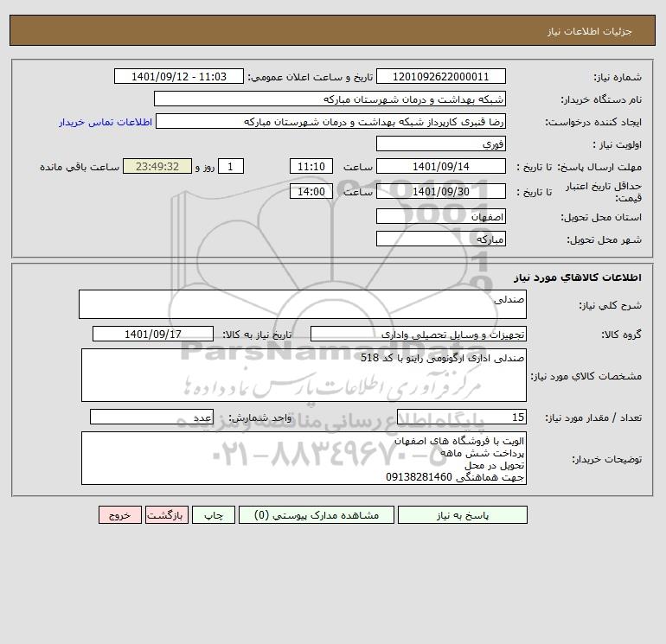
Task: Click the request creator field رضا قنبری
Action: click(331, 121)
